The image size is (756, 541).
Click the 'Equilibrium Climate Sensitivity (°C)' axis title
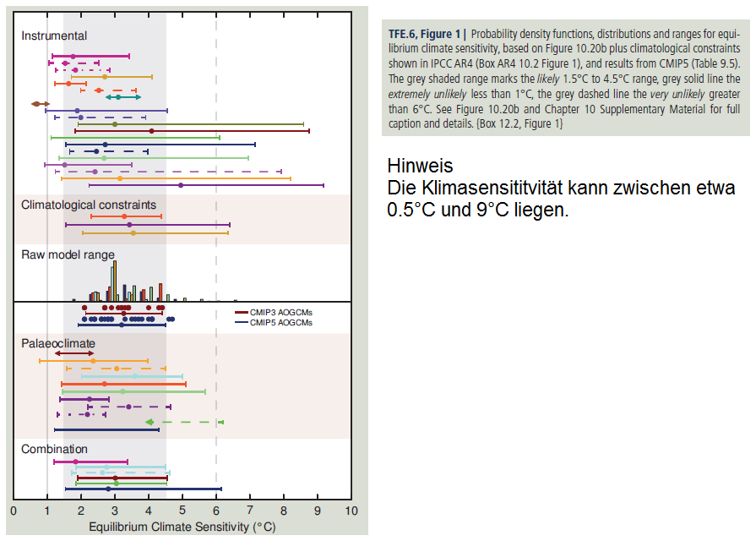182,527
